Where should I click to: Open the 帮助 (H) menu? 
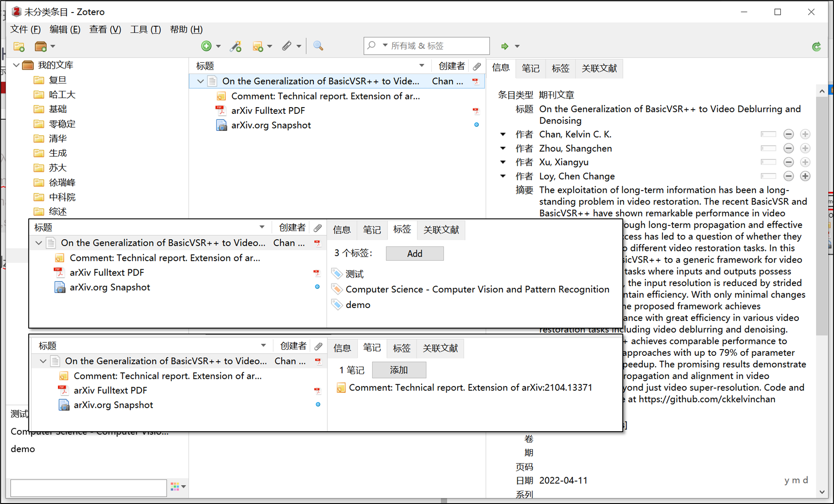[186, 29]
